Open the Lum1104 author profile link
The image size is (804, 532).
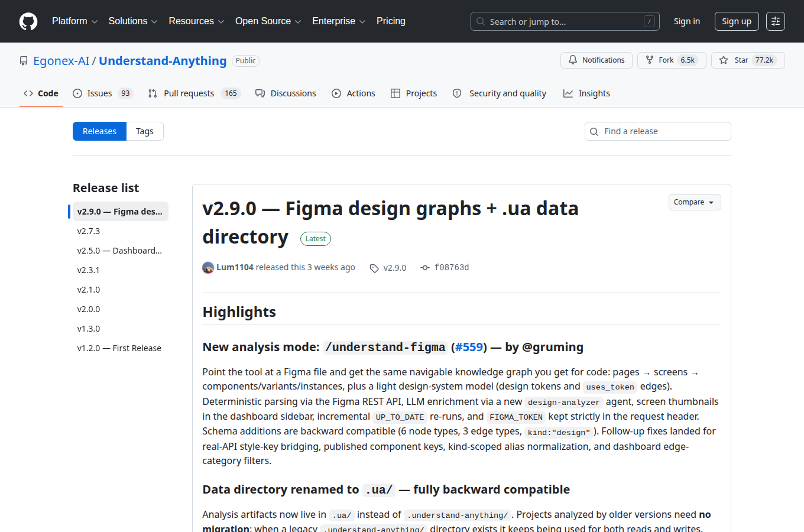click(235, 267)
